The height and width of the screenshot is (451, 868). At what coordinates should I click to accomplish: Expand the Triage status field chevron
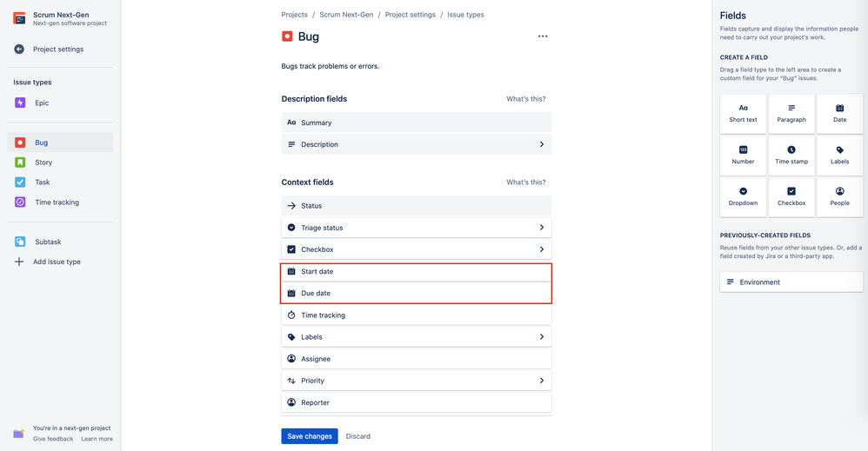click(541, 228)
